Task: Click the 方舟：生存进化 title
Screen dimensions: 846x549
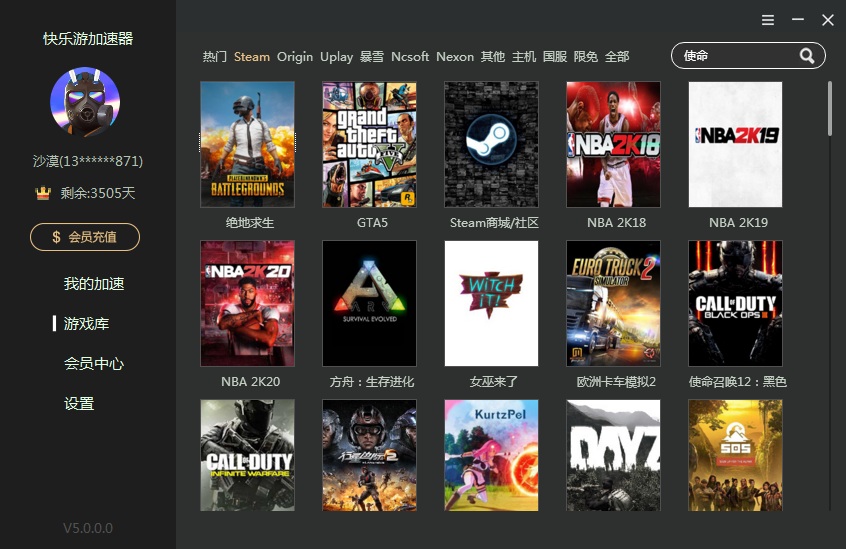Action: [x=372, y=382]
